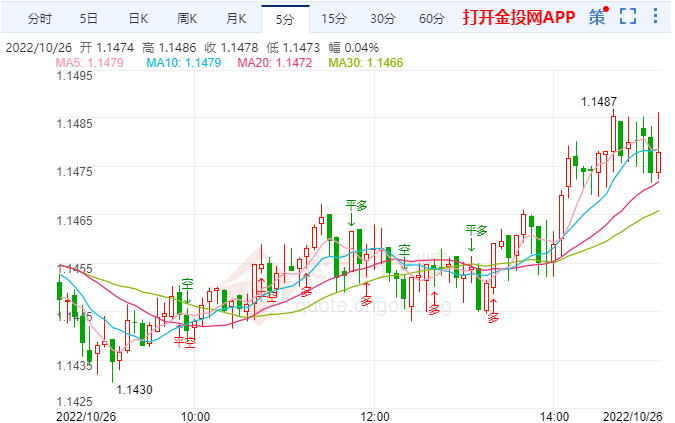The width and height of the screenshot is (675, 423).
Task: Open the 60分 interval tab
Action: pos(432,19)
